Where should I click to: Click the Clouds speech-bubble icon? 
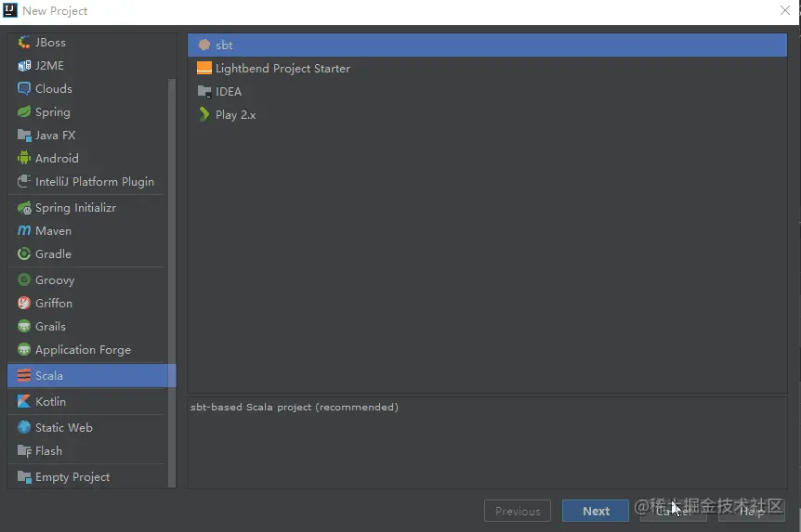tap(24, 88)
